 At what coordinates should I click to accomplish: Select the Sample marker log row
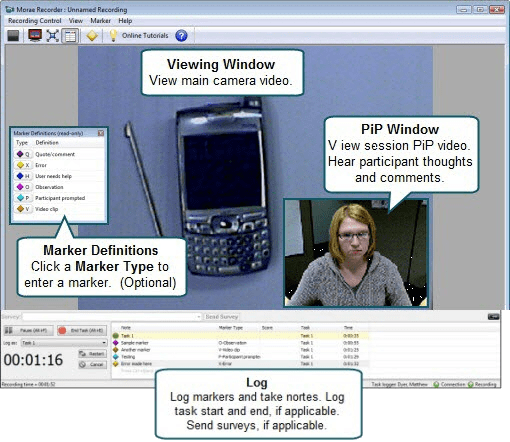(x=240, y=343)
